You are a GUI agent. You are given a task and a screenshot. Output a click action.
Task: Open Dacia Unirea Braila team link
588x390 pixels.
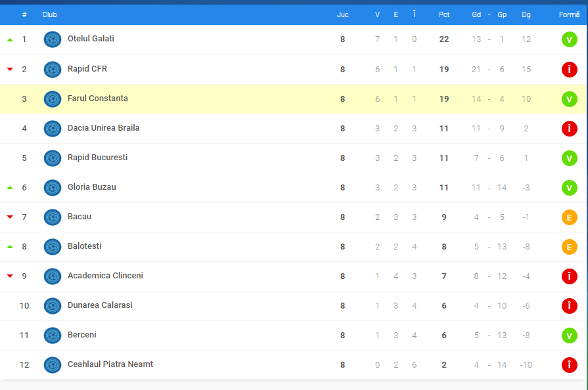click(x=103, y=128)
